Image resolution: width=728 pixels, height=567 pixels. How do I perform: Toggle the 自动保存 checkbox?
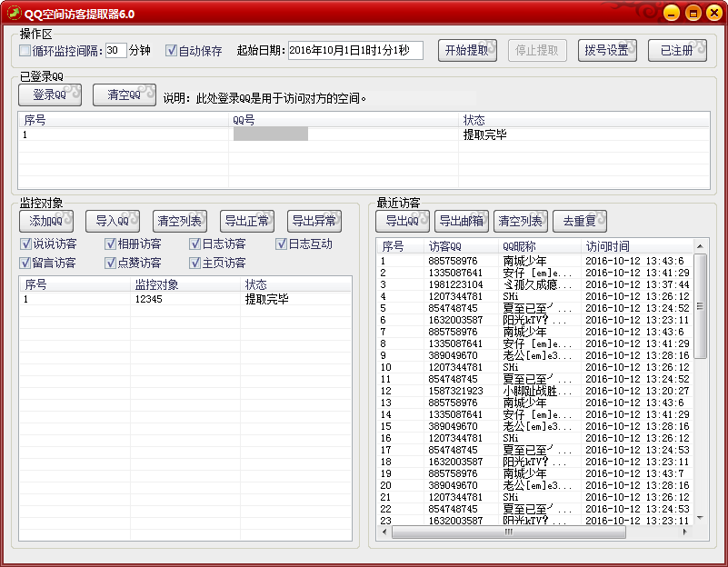[171, 51]
